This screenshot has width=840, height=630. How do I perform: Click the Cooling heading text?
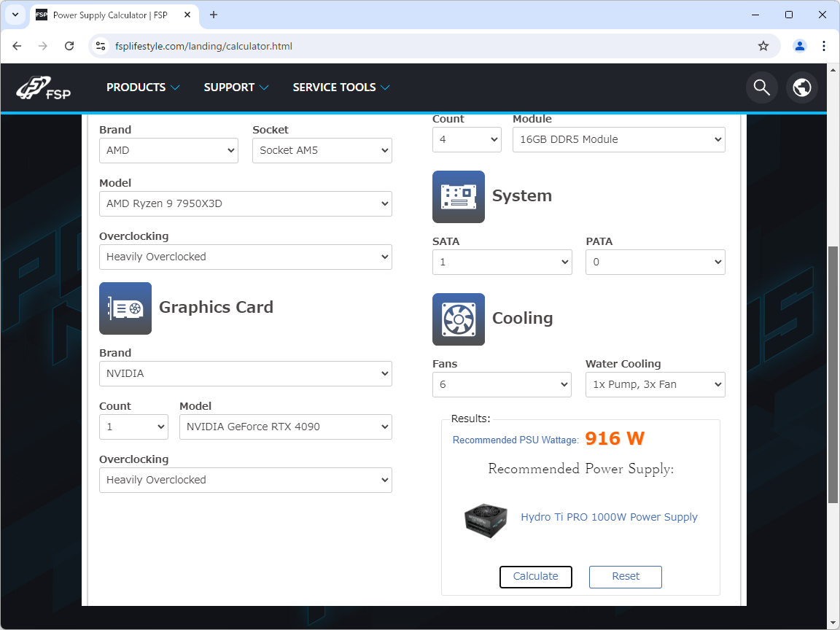(x=522, y=318)
